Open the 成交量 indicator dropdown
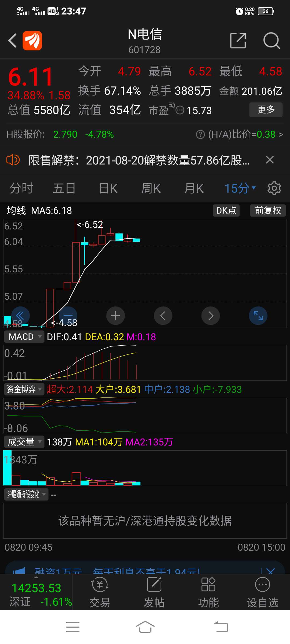 point(24,442)
